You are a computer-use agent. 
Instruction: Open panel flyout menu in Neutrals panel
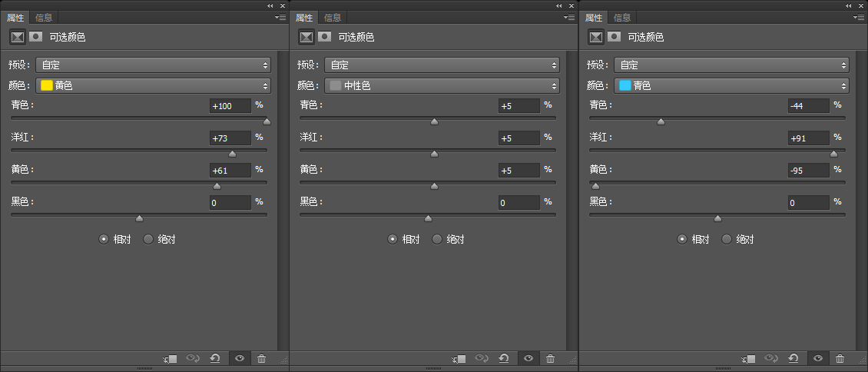pos(569,18)
